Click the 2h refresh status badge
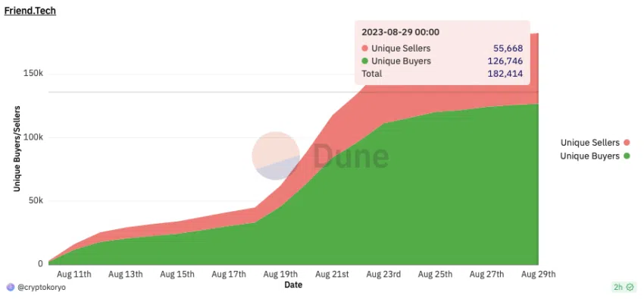The height and width of the screenshot is (299, 644). point(624,288)
